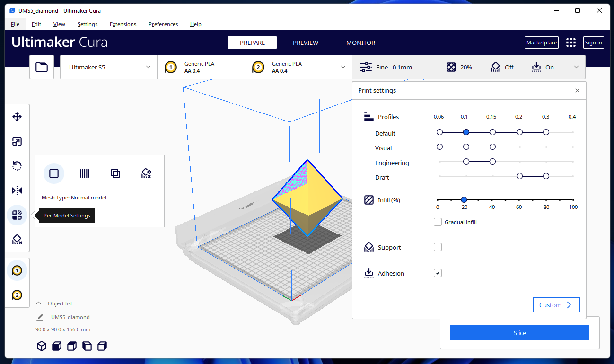
Task: Set Infill slider to 100 tick
Action: pos(573,200)
